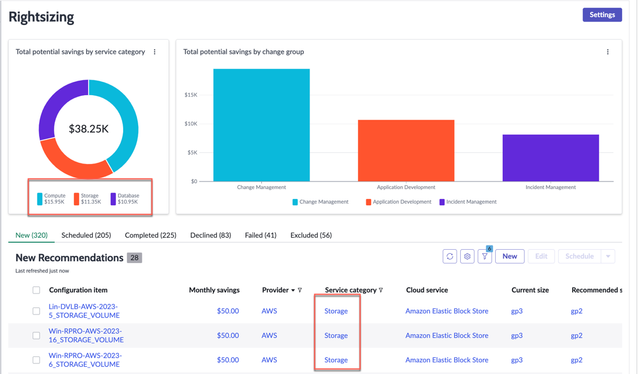Click the 28 count badge beside New Recommendations
The width and height of the screenshot is (638, 374).
(x=134, y=258)
